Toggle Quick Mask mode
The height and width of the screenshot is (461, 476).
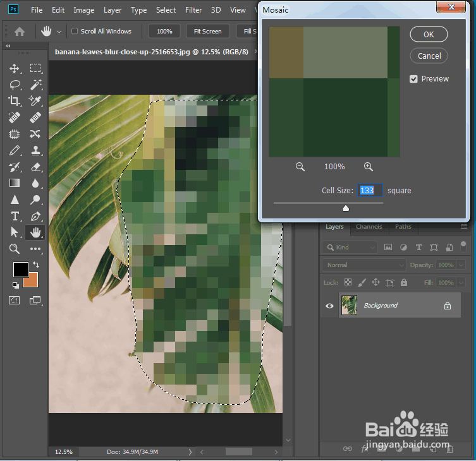pos(15,300)
